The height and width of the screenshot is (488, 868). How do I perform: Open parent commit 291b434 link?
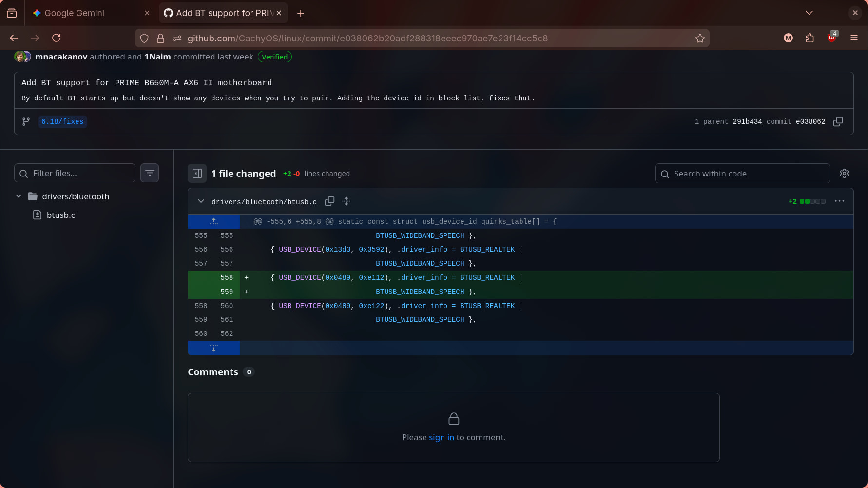click(x=747, y=121)
